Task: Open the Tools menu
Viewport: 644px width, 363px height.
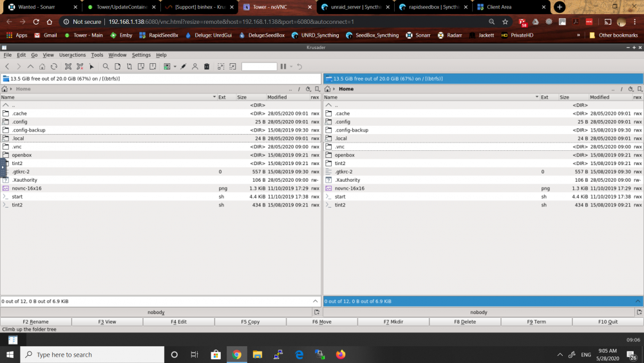Action: [x=97, y=55]
